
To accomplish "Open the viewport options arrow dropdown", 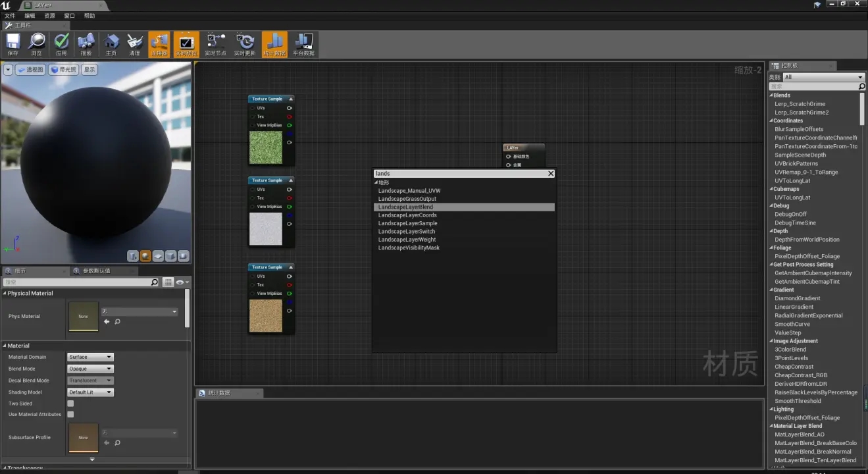I will coord(8,69).
